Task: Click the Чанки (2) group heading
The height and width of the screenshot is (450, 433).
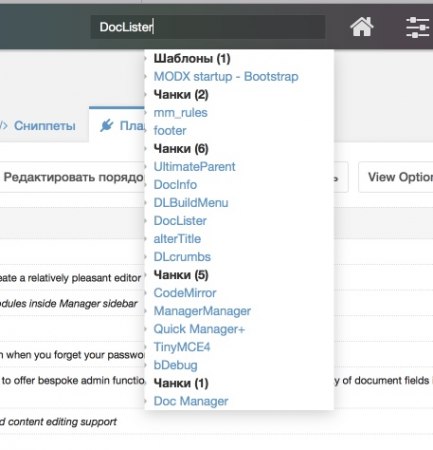Action: pos(181,95)
